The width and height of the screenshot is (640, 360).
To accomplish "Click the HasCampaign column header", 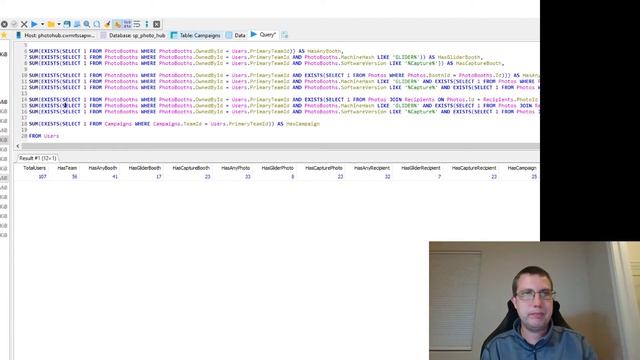I will [x=522, y=168].
